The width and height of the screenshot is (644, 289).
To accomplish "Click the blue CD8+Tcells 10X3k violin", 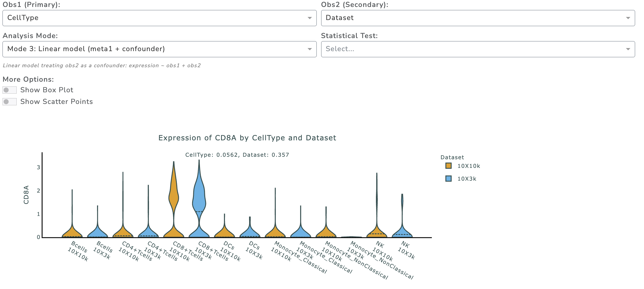I will coord(199,200).
